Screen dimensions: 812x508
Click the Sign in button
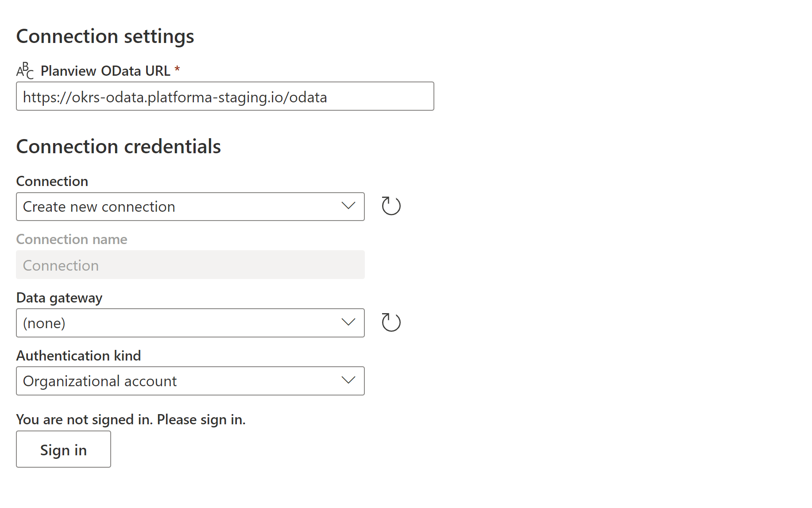click(63, 449)
